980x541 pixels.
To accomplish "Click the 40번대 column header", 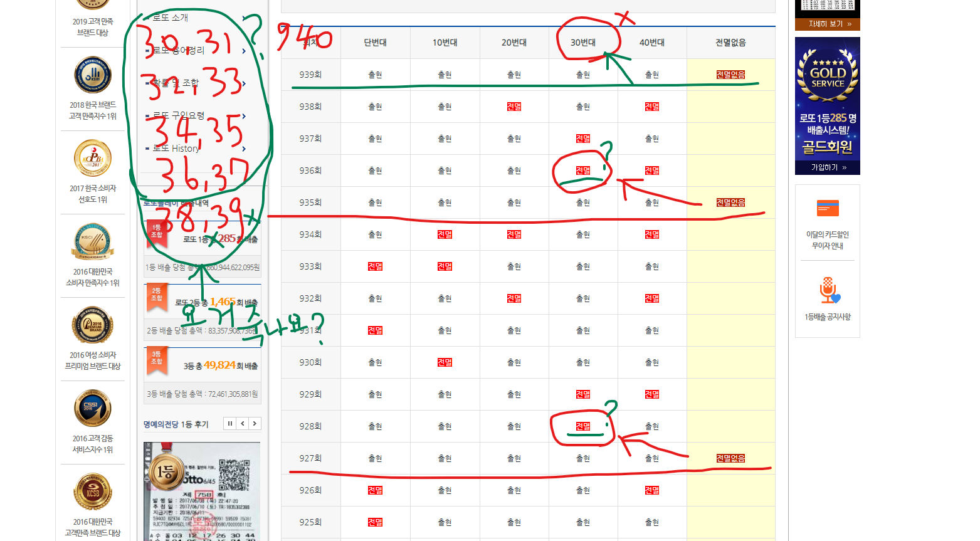I will (x=652, y=43).
